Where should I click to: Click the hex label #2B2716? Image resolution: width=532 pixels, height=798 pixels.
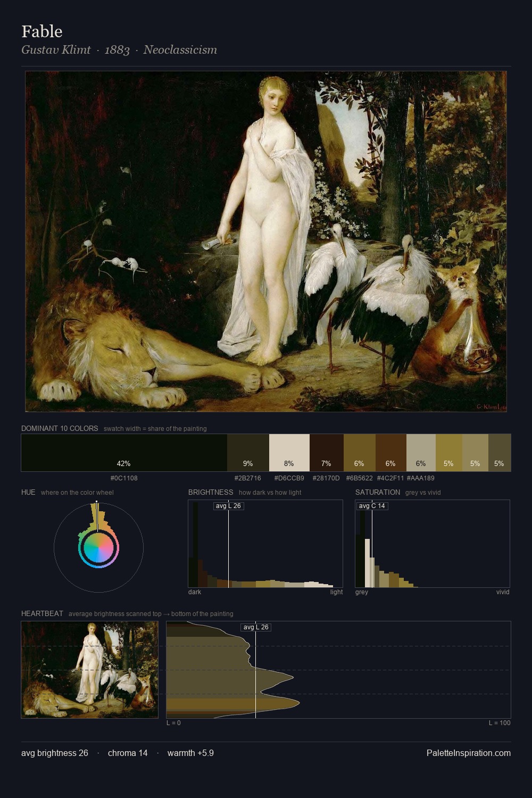click(248, 478)
